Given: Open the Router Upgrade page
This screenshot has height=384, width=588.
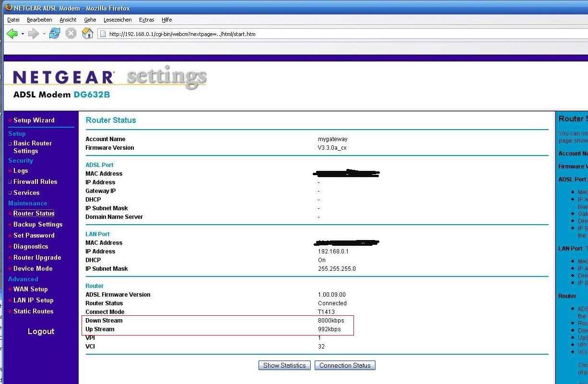Looking at the screenshot, I should [37, 257].
